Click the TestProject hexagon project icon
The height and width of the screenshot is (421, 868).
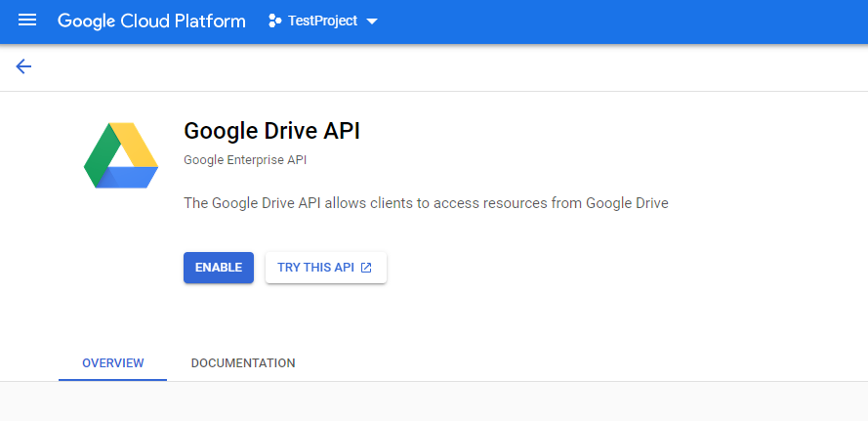(x=274, y=21)
